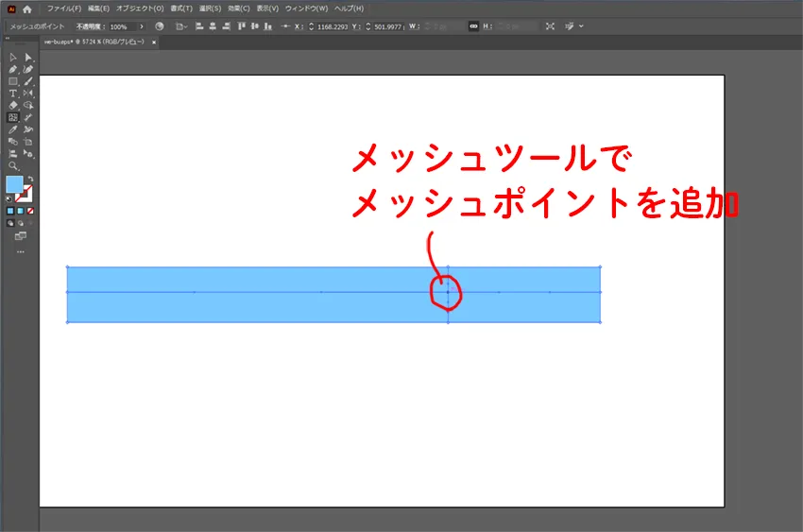Image resolution: width=803 pixels, height=532 pixels.
Task: Open the dropdown chevron at control bar end
Action: coord(581,26)
